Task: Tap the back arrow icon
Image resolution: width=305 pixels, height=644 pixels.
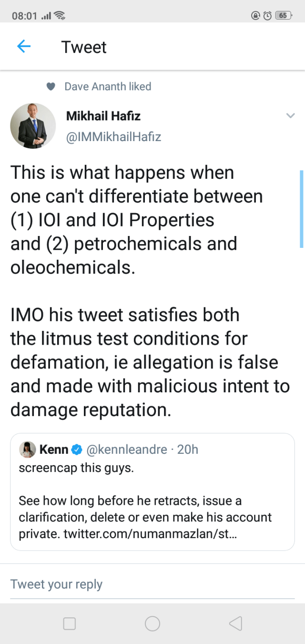Action: tap(23, 47)
